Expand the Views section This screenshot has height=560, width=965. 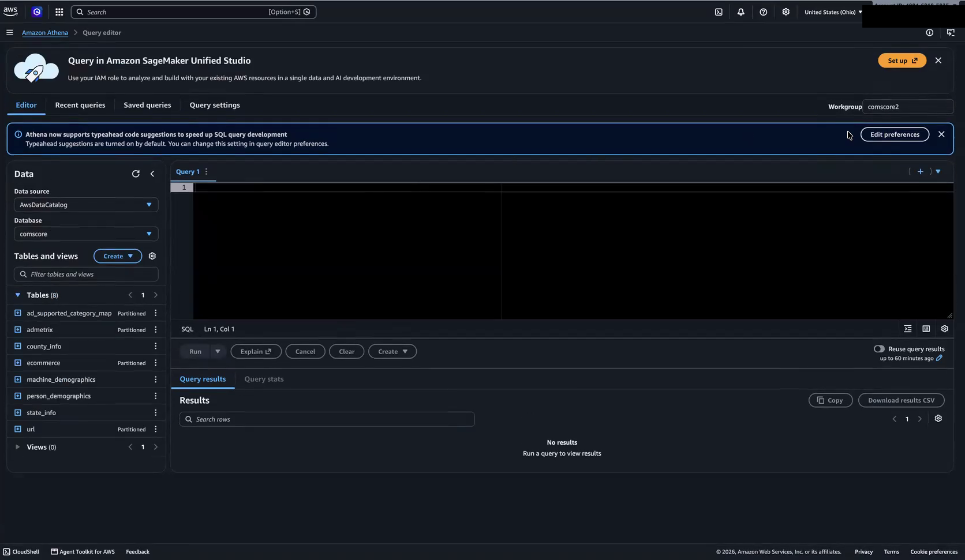tap(17, 447)
